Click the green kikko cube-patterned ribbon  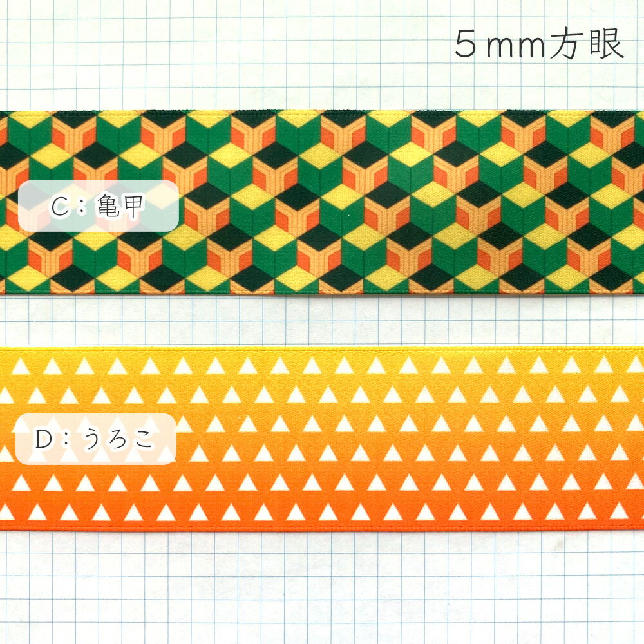coord(322,202)
